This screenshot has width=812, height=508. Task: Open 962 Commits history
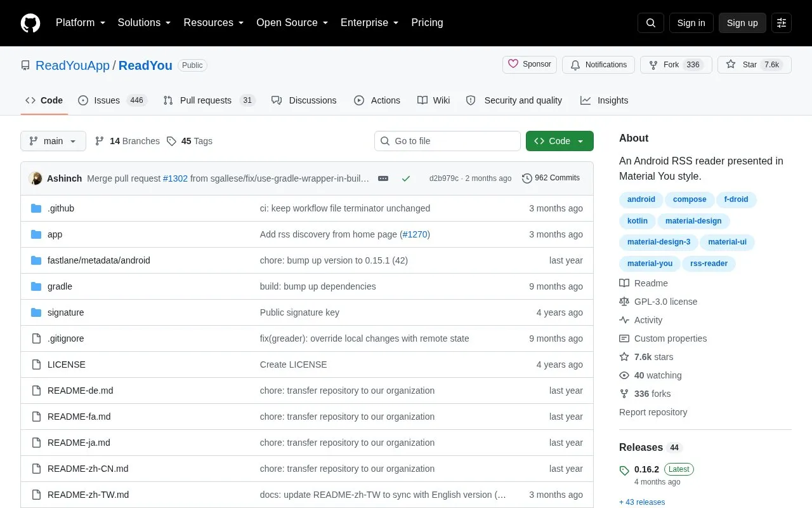[551, 178]
